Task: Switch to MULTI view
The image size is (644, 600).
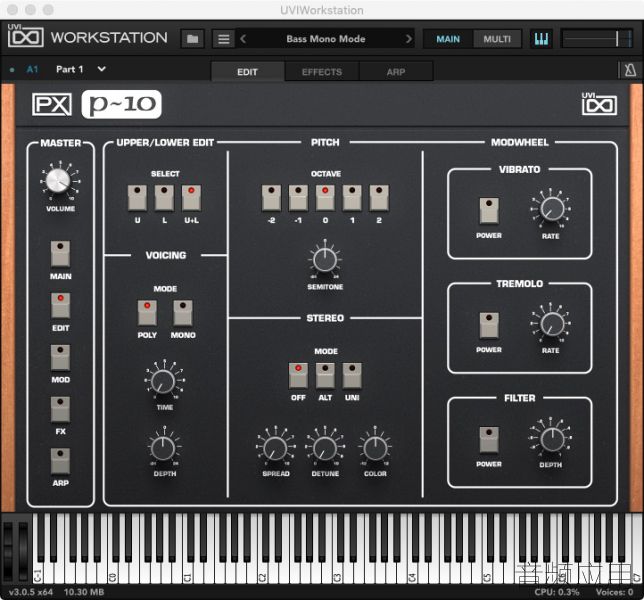Action: tap(497, 39)
